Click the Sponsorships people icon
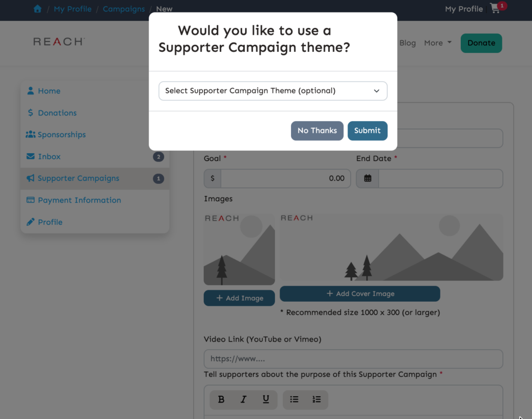 (x=32, y=134)
